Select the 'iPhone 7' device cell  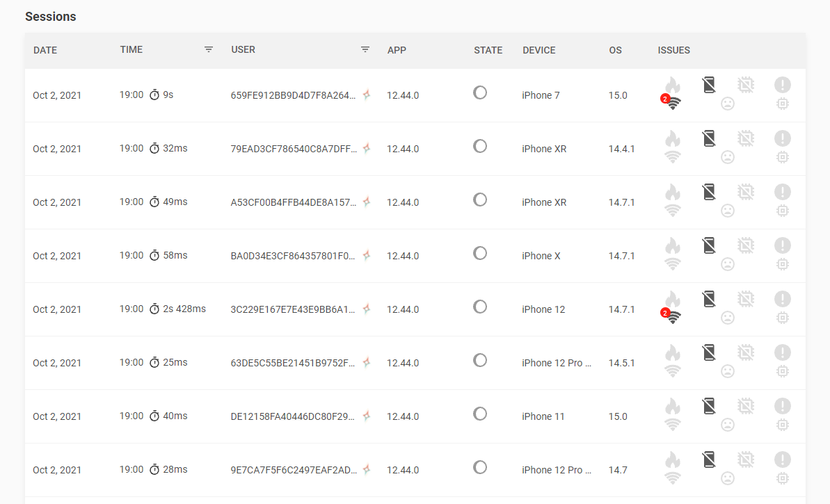click(541, 95)
